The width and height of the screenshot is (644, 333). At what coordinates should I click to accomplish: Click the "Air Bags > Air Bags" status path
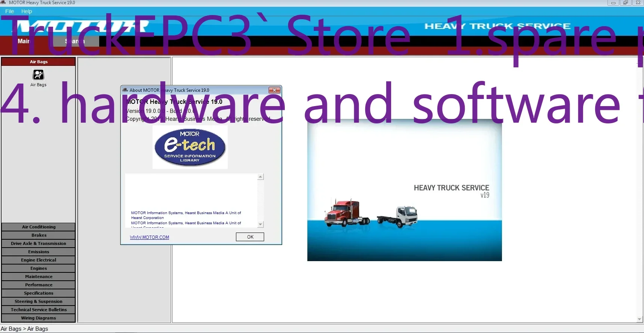(24, 329)
